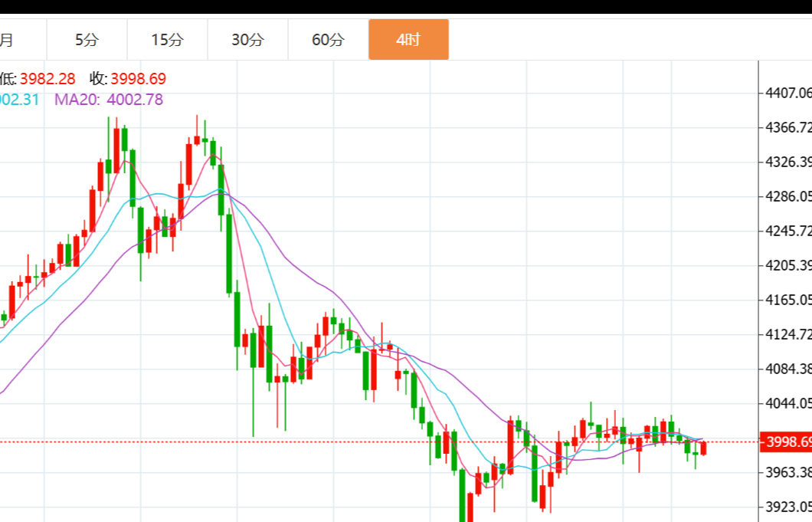Viewport: 812px width, 522px height.
Task: Open the 30分 interval tab
Action: [x=247, y=40]
